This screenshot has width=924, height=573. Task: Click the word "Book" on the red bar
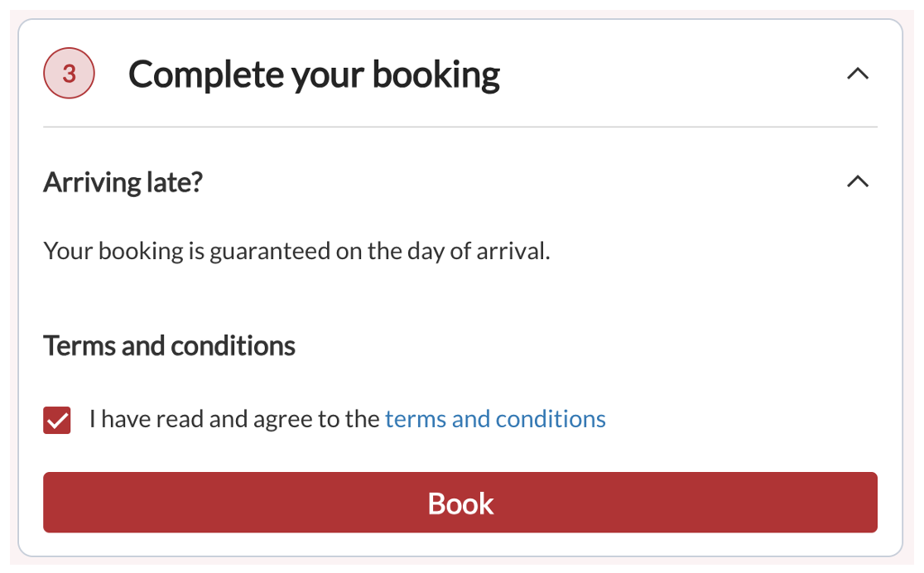tap(460, 503)
